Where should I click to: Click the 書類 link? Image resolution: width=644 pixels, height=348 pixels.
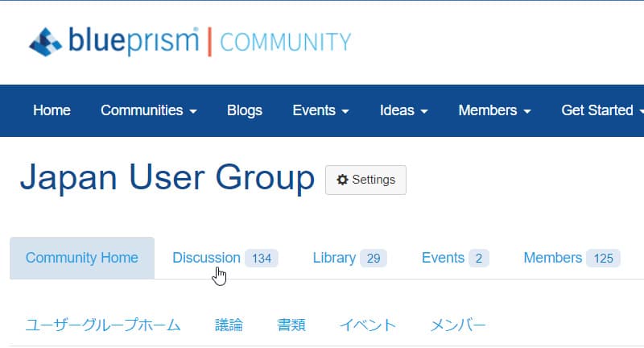291,325
